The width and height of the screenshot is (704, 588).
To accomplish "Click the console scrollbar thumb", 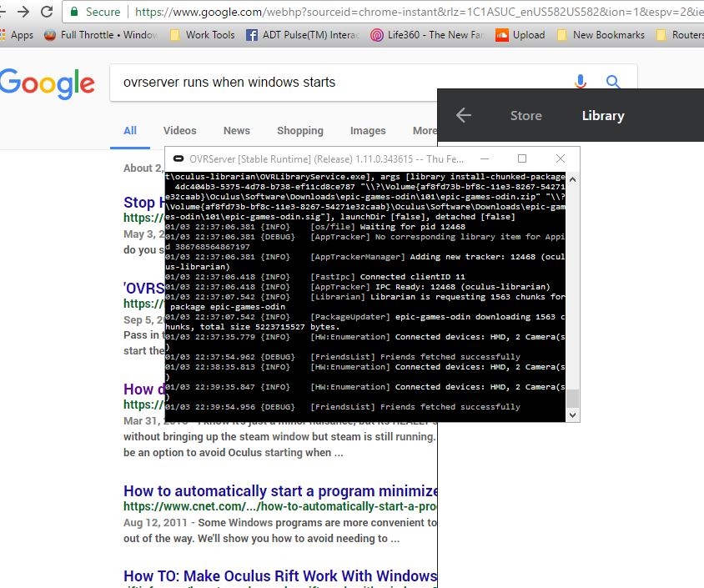I will [x=572, y=398].
